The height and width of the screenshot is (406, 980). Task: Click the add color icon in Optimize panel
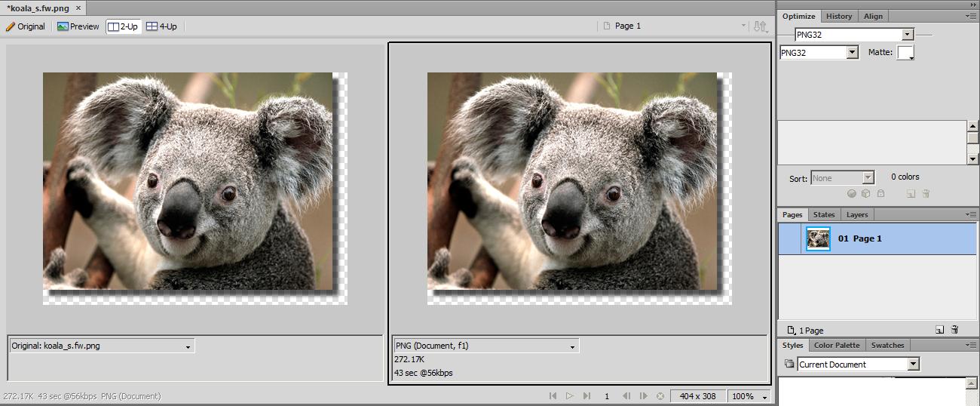pyautogui.click(x=911, y=194)
